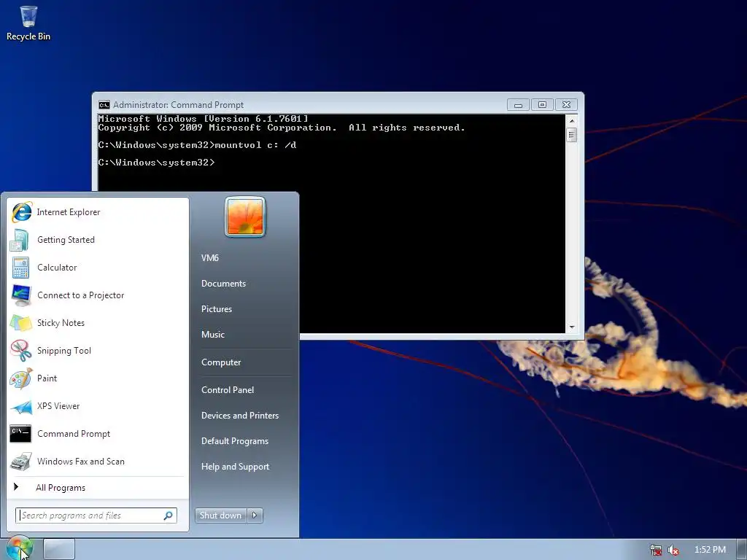747x560 pixels.
Task: Click the muted volume tray icon
Action: click(x=673, y=550)
